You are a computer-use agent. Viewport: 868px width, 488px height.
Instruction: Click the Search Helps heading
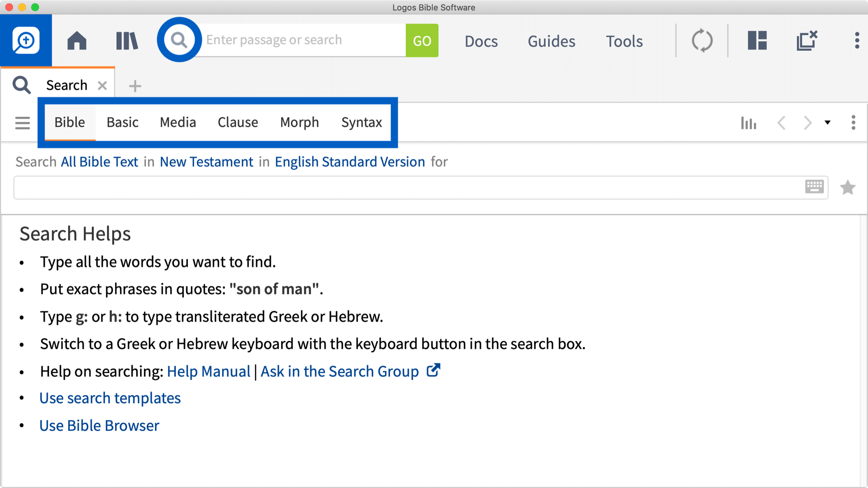(75, 234)
